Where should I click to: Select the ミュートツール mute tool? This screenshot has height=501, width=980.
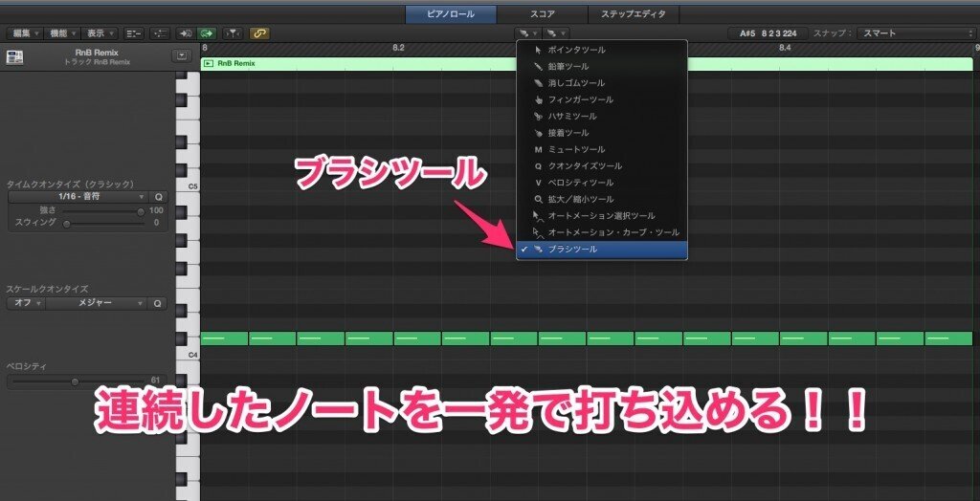(x=602, y=150)
